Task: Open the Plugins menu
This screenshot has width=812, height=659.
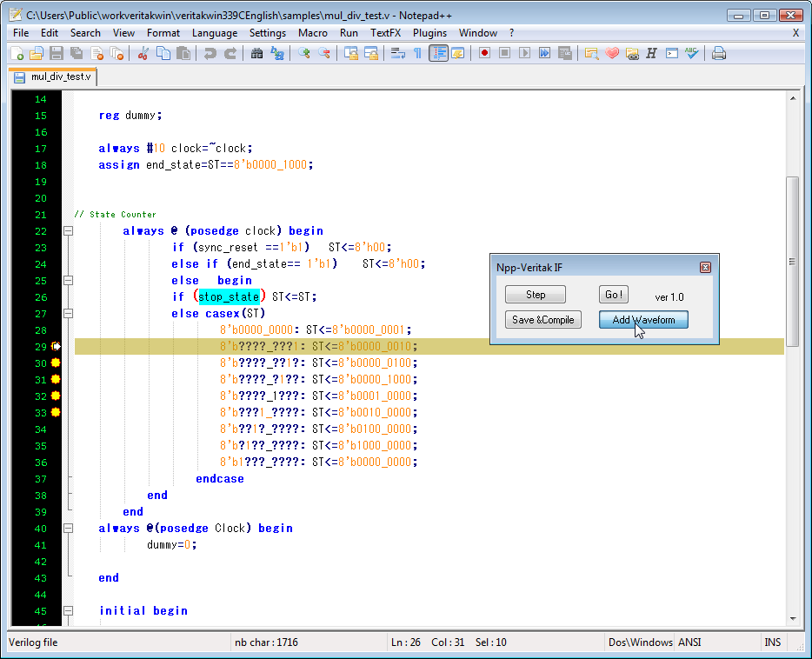Action: pyautogui.click(x=429, y=33)
